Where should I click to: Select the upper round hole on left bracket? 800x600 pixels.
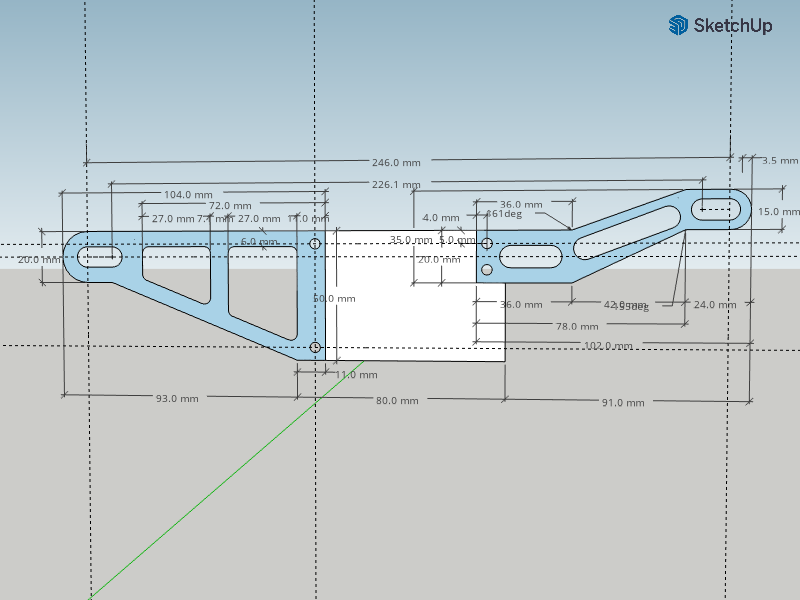[315, 243]
